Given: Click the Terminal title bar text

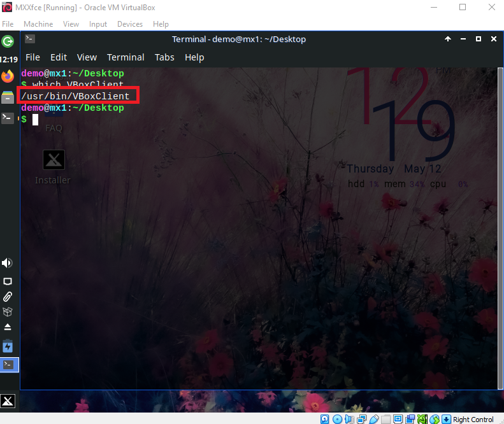Looking at the screenshot, I should click(x=239, y=39).
